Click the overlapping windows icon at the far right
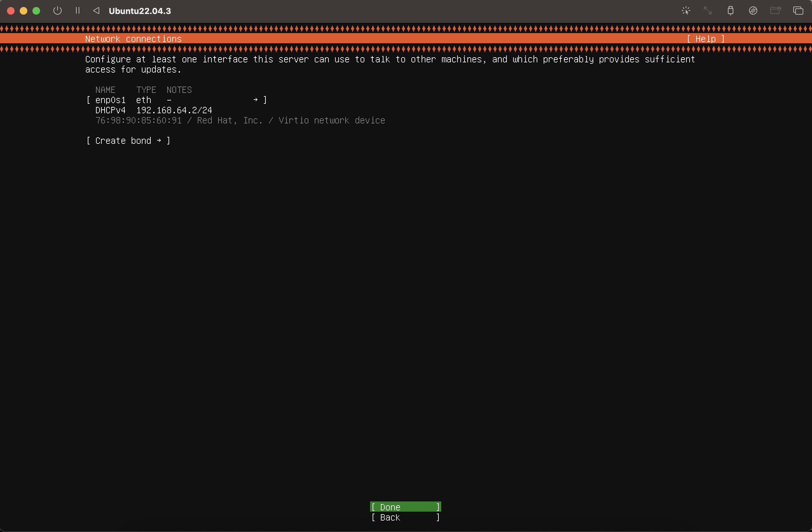812x532 pixels. 798,11
